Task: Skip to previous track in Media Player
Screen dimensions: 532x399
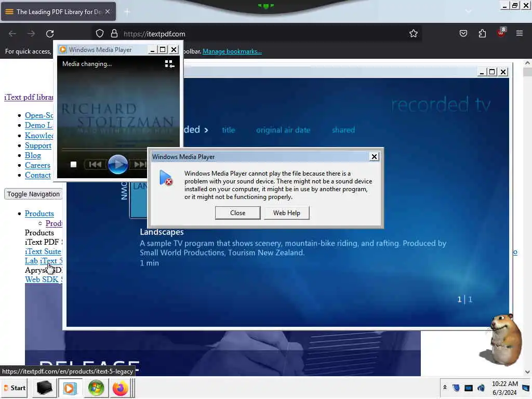Action: pyautogui.click(x=95, y=165)
